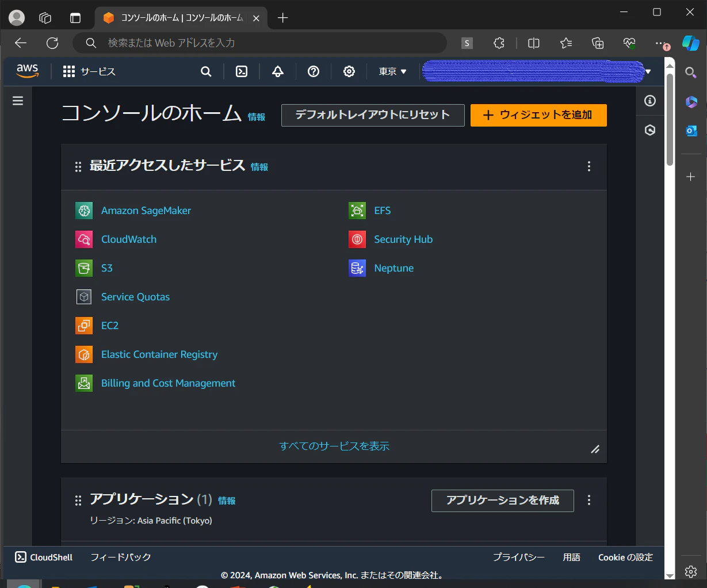The height and width of the screenshot is (588, 707).
Task: Open Edge Copilot icon
Action: (690, 43)
